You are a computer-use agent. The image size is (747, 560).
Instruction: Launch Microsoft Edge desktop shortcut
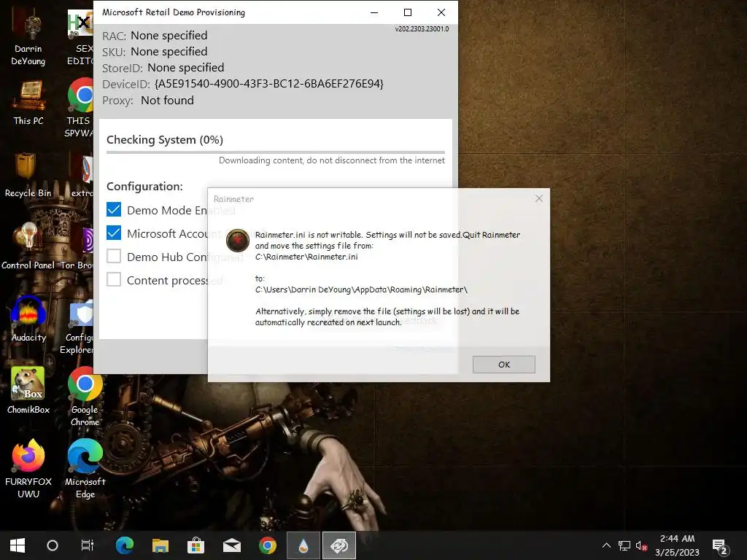pyautogui.click(x=85, y=467)
